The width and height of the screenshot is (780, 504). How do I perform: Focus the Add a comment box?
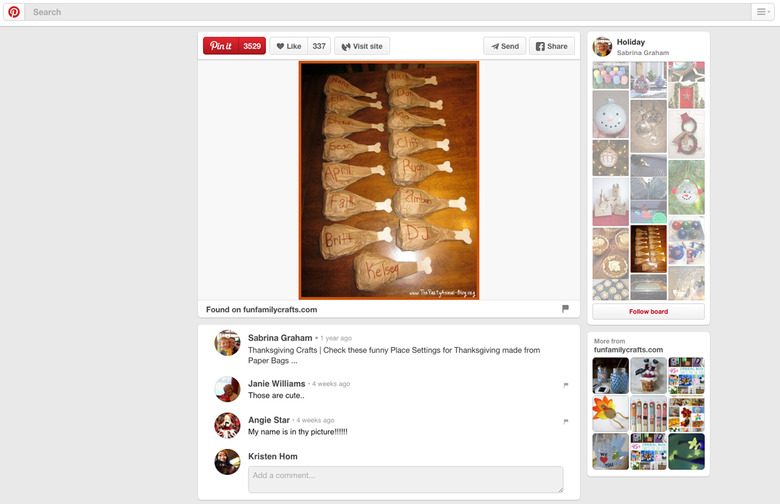pyautogui.click(x=405, y=479)
